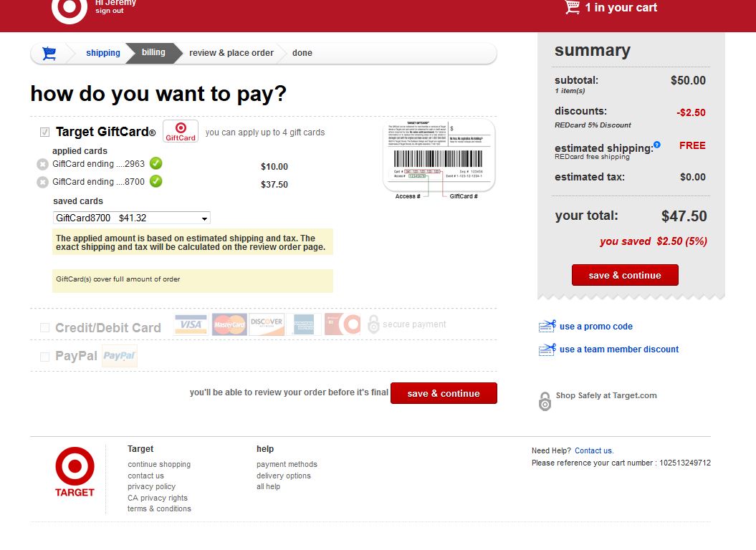Click the promo code scissors coupon icon
Screen dimensions: 756x550
click(547, 327)
